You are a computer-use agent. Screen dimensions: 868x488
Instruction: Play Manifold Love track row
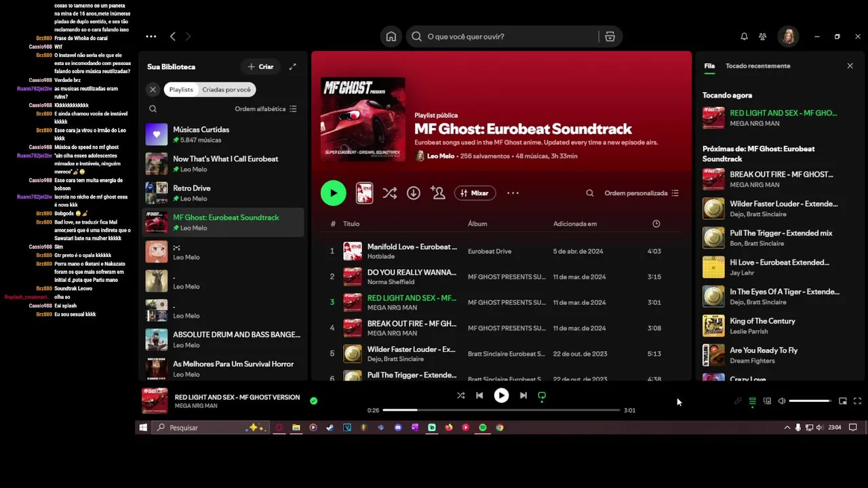[x=502, y=251]
